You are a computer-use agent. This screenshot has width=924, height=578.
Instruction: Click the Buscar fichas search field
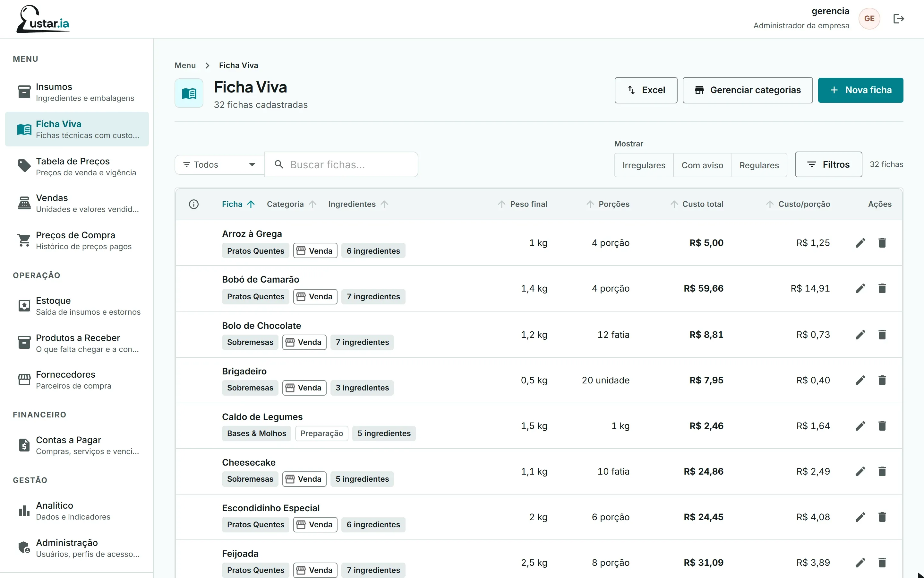tap(341, 164)
